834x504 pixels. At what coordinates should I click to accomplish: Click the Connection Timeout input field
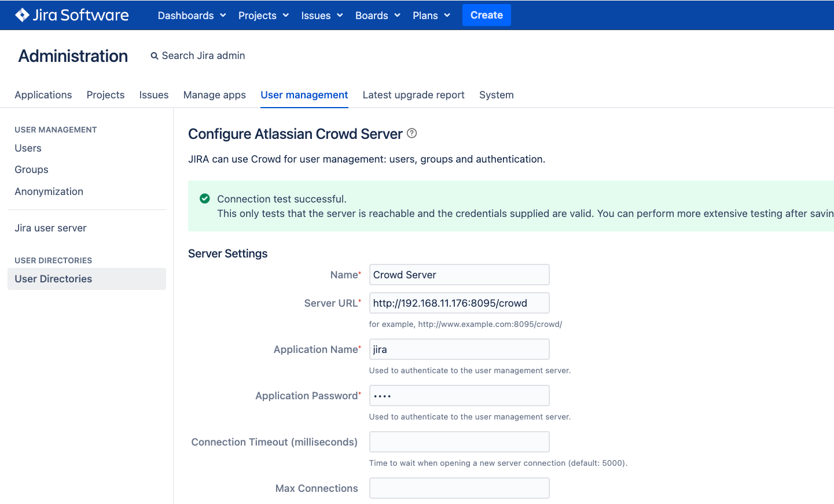[x=459, y=442]
